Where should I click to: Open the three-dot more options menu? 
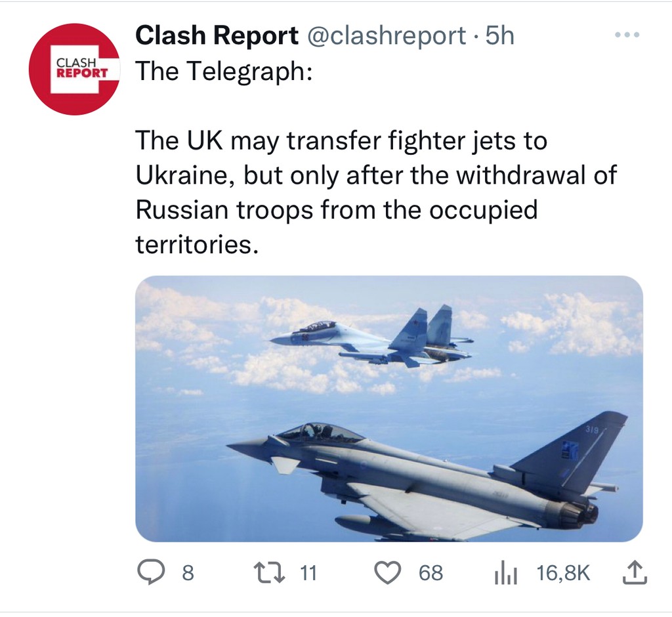tap(626, 35)
